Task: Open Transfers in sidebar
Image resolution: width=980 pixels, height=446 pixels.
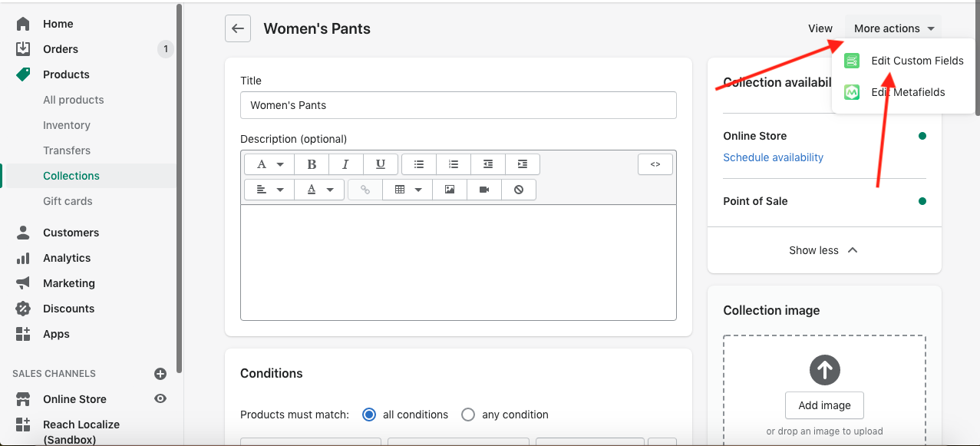Action: click(67, 150)
